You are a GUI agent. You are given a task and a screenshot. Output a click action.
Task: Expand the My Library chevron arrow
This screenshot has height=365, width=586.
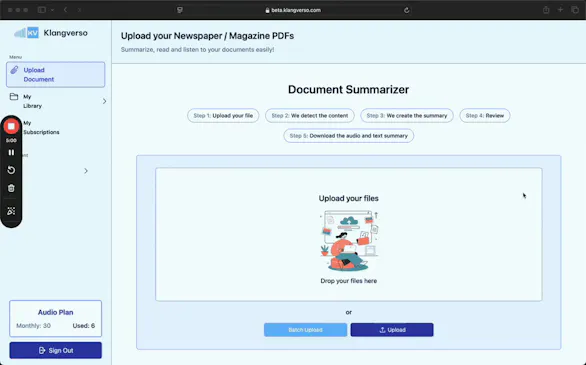104,101
